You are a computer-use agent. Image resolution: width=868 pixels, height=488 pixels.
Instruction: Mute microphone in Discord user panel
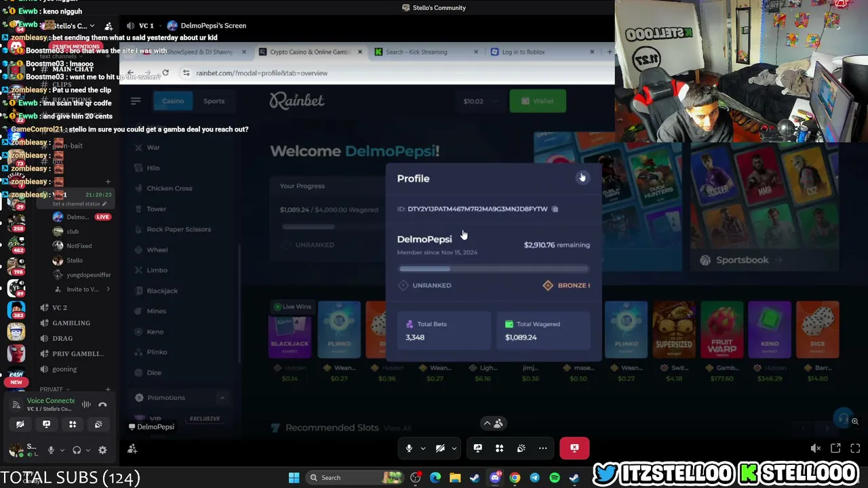[51, 450]
